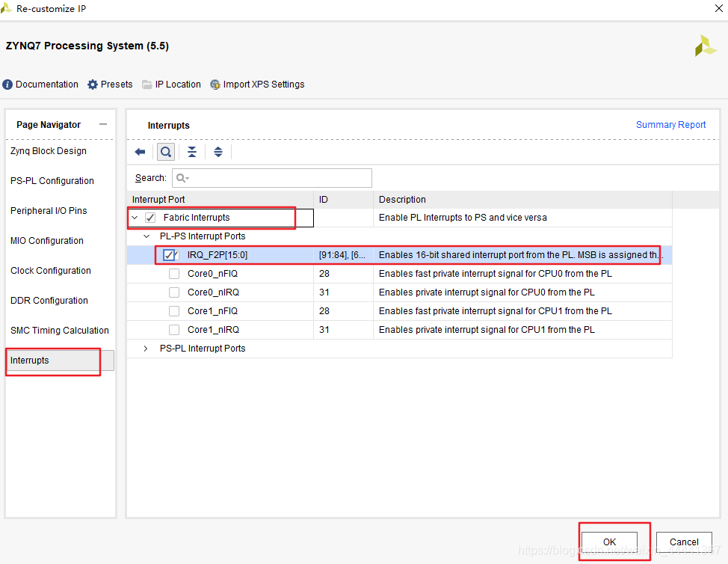Screen dimensions: 728x564
Task: Click the Presets gear icon
Action: coord(93,85)
